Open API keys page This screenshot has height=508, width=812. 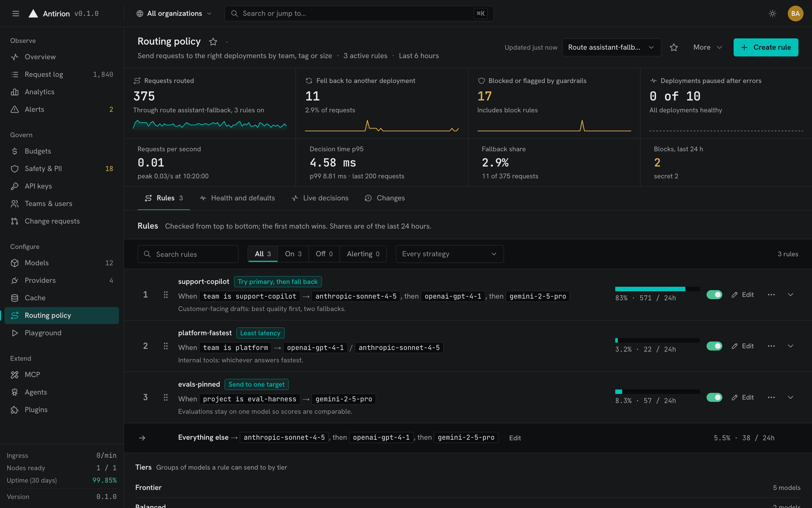coord(62,186)
